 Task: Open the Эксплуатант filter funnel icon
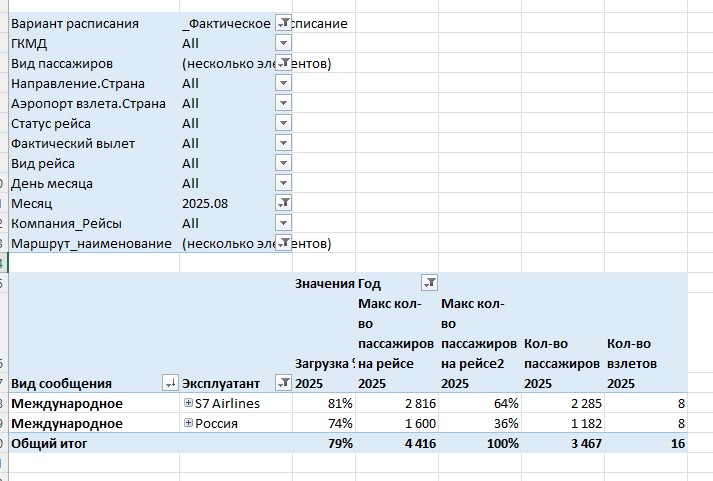click(283, 382)
